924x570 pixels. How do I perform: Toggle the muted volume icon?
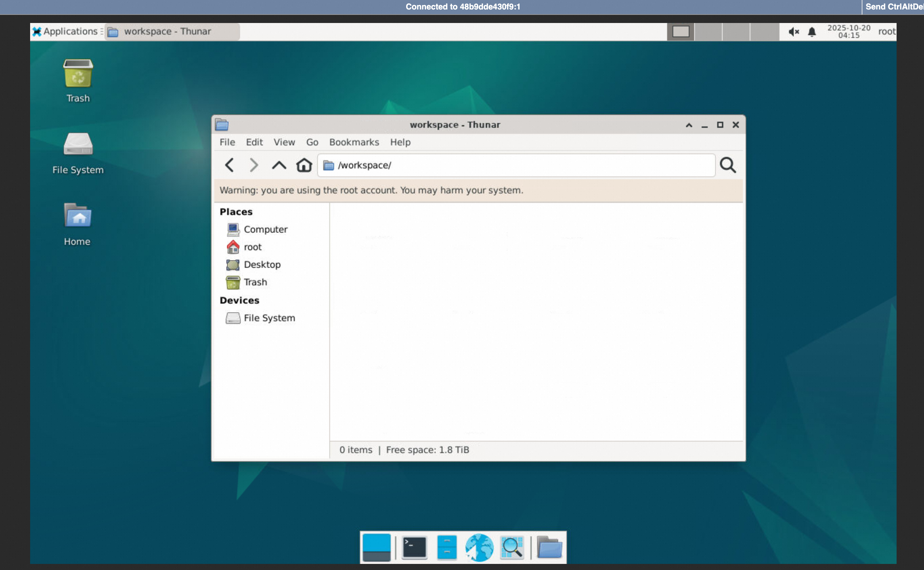click(x=793, y=32)
